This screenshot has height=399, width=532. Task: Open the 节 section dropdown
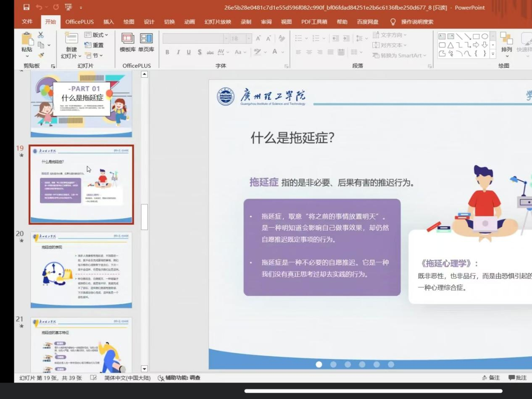tap(94, 55)
